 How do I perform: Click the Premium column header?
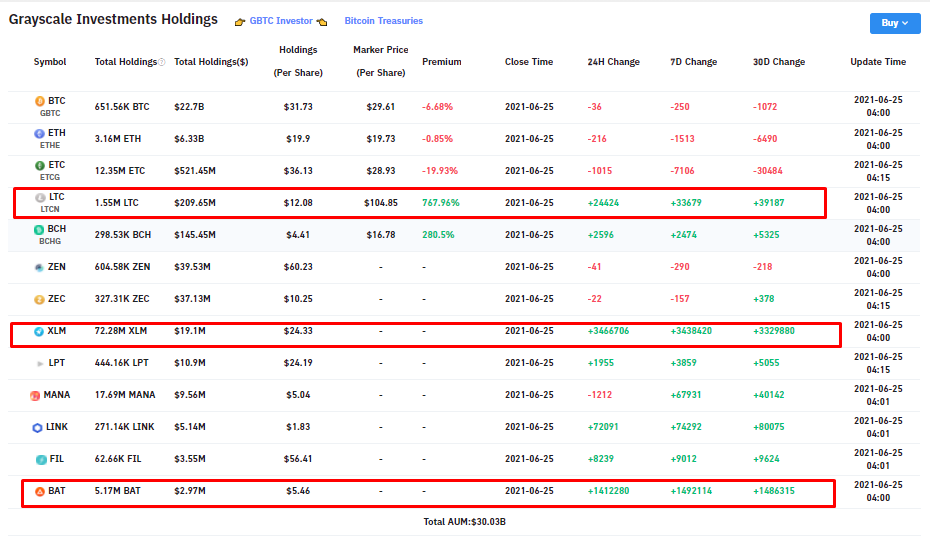click(x=442, y=62)
